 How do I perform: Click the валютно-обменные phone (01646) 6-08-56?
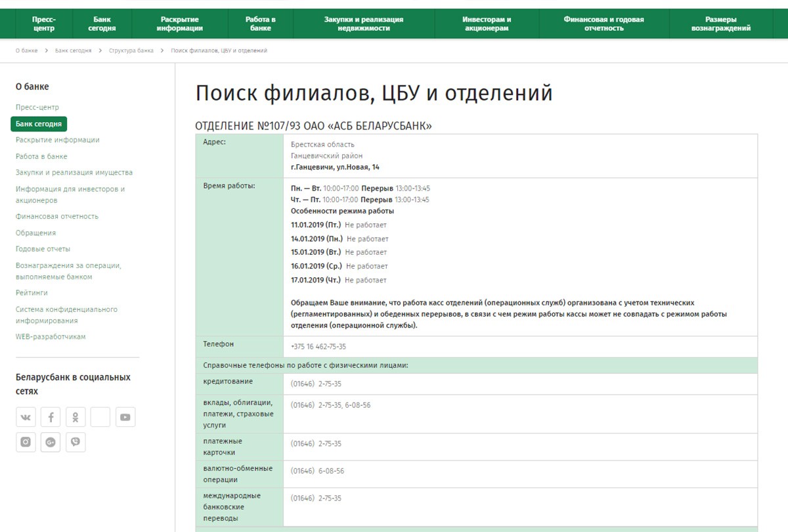pyautogui.click(x=317, y=471)
